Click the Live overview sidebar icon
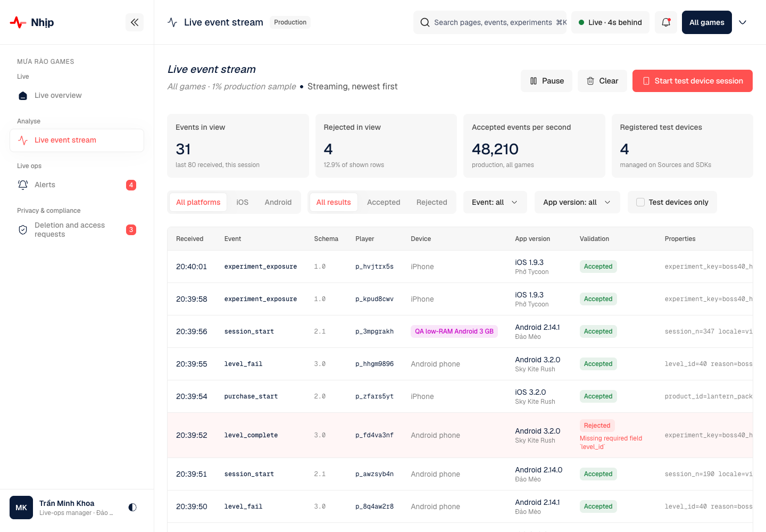Viewport: 766px width, 532px height. [23, 96]
